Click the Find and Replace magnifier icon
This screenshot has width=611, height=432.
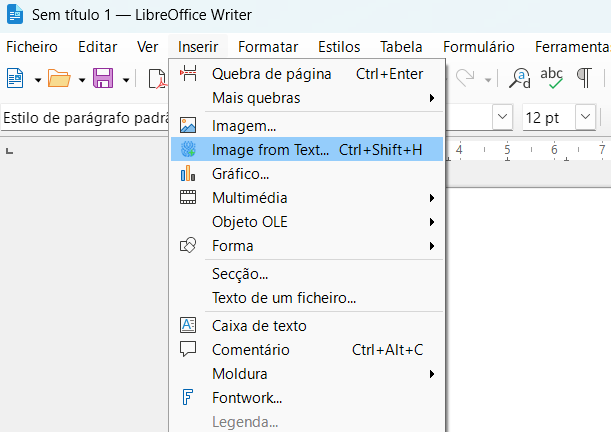tap(520, 78)
